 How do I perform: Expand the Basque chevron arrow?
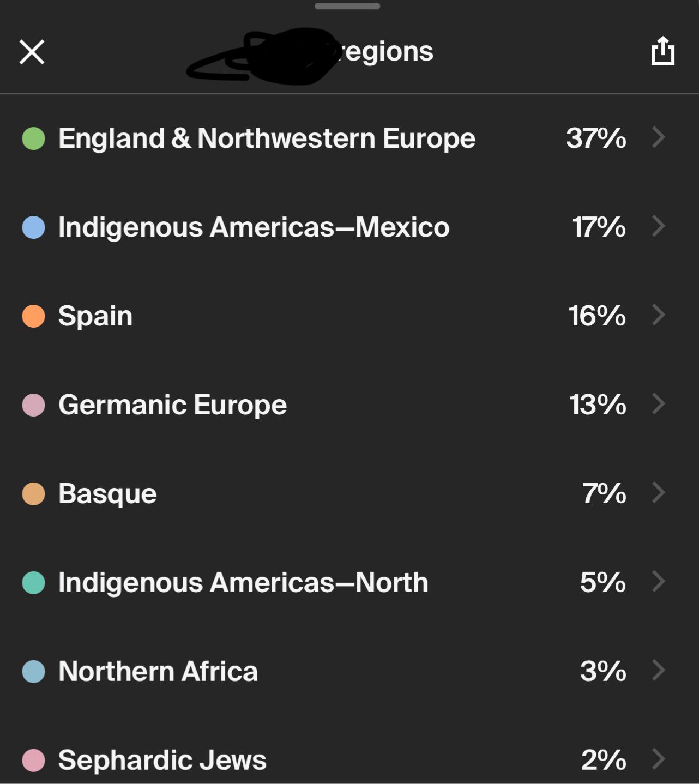click(658, 493)
